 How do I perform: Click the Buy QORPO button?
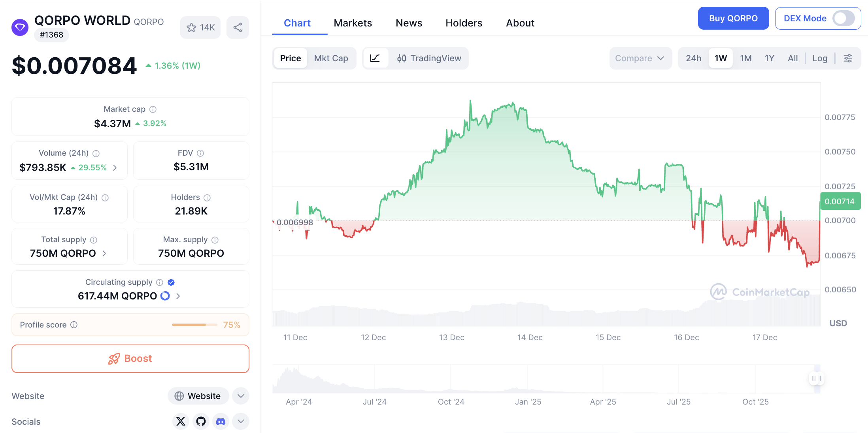[733, 18]
